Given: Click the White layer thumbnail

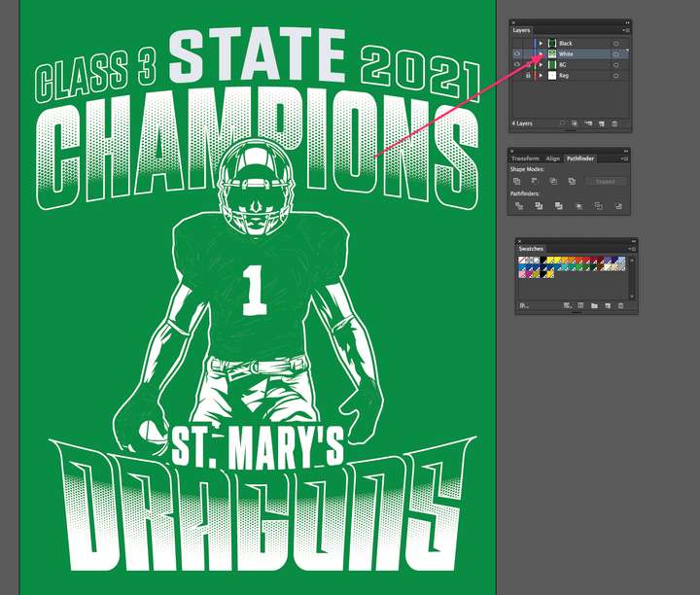Looking at the screenshot, I should 552,54.
